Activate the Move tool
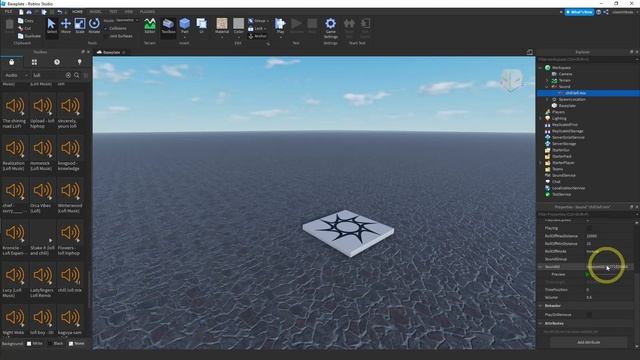The height and width of the screenshot is (360, 640). (x=66, y=26)
